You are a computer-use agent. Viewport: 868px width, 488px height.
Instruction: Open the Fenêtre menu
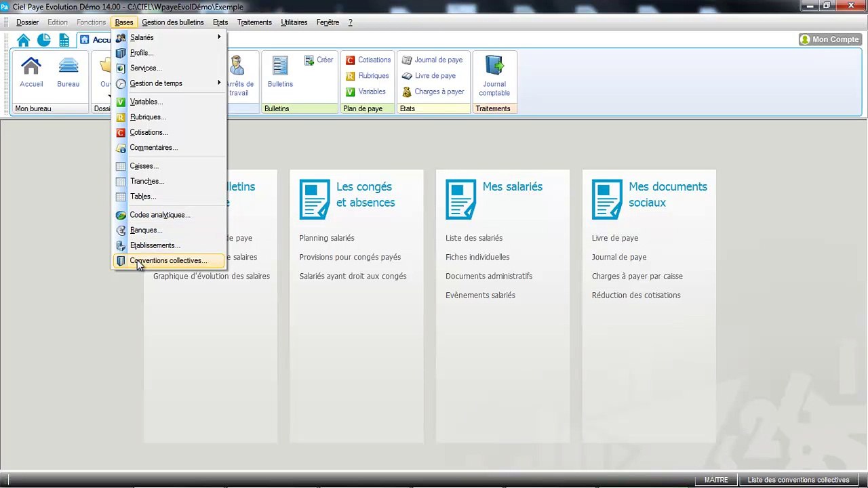(x=328, y=22)
